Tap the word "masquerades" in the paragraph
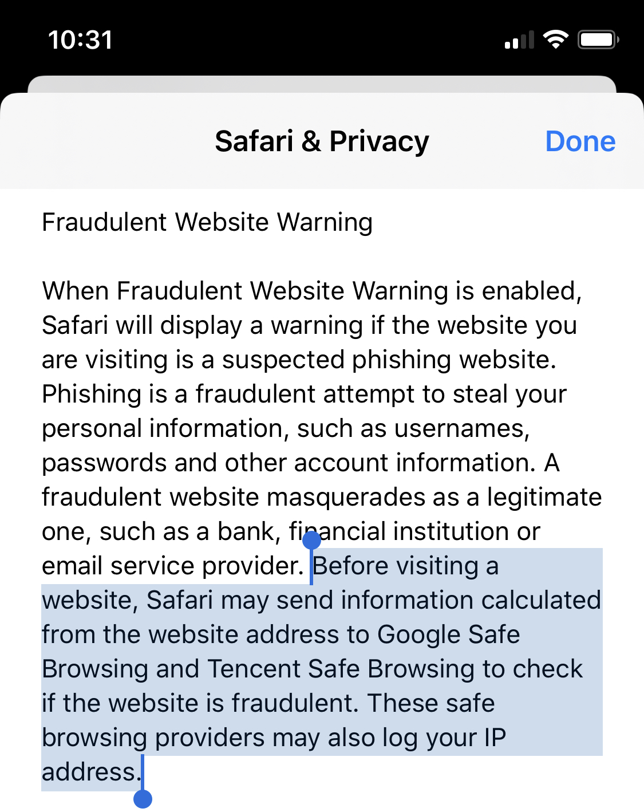 (x=347, y=497)
